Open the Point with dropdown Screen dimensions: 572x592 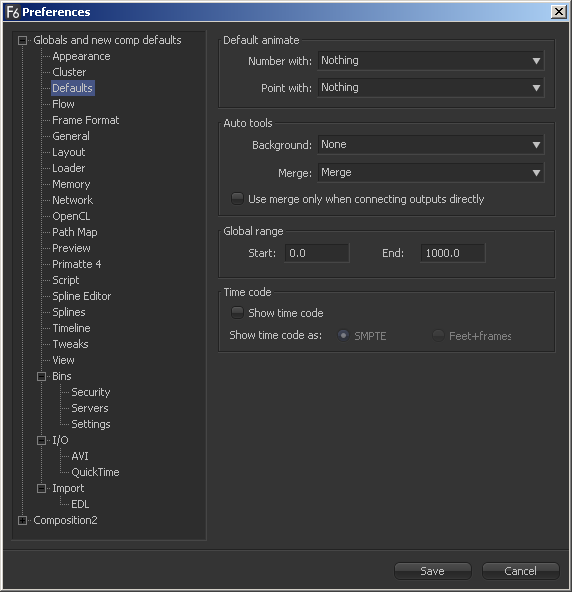pyautogui.click(x=431, y=88)
